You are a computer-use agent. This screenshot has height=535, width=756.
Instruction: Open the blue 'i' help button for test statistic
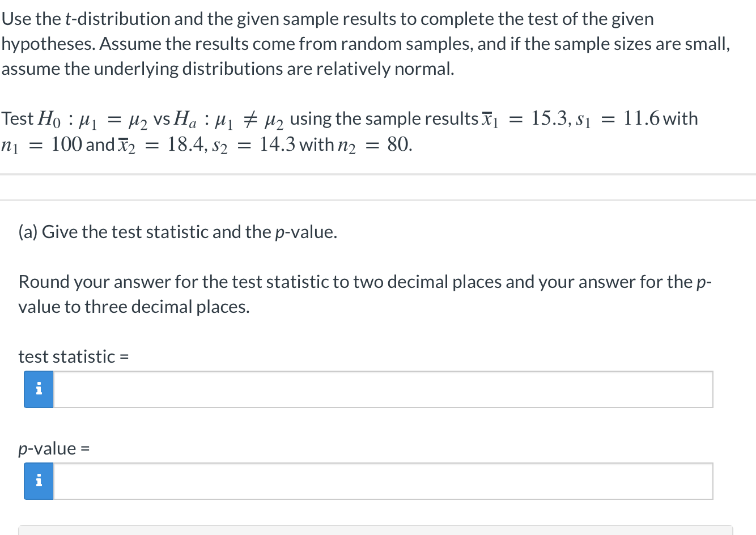[38, 389]
